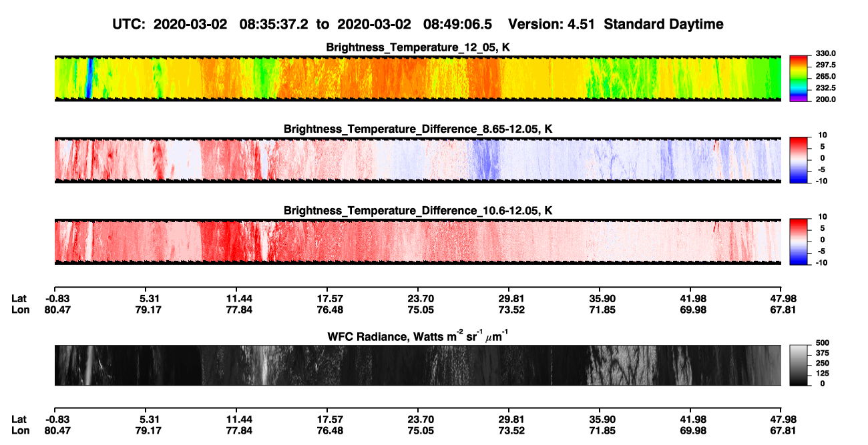Click the red-blue colorbar beside the 10.6-12.05 plot
This screenshot has height=445, width=868.
coord(799,241)
